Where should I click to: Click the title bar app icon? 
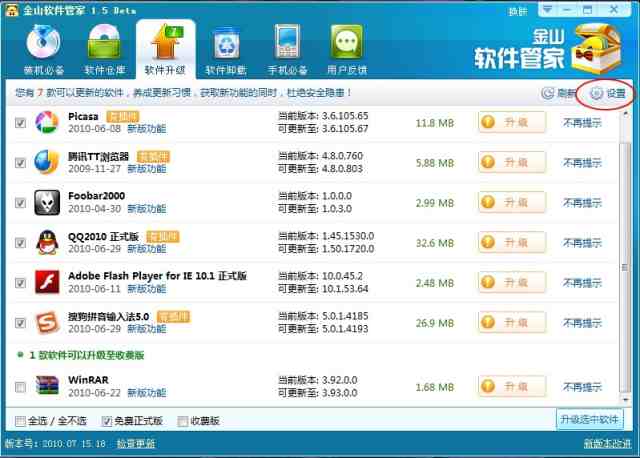tap(11, 10)
